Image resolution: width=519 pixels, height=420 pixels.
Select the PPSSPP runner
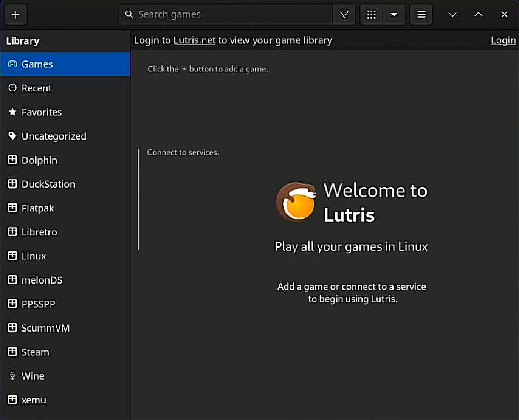(x=38, y=304)
